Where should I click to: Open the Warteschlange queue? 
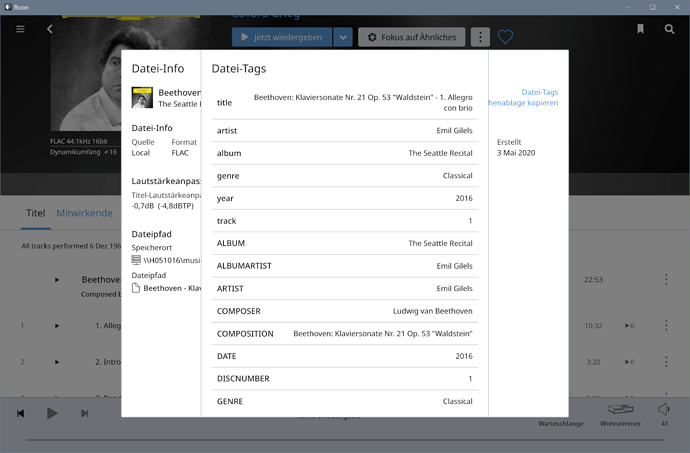click(561, 424)
